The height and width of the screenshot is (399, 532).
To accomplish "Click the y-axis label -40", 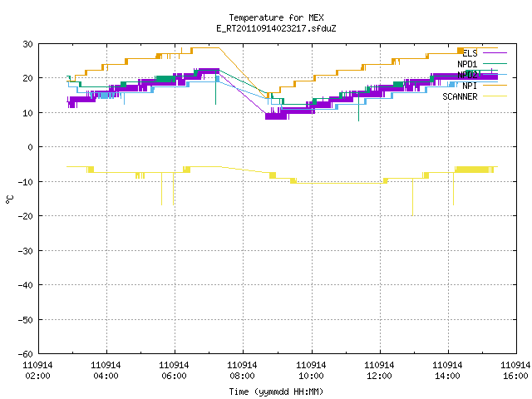I will pos(26,285).
